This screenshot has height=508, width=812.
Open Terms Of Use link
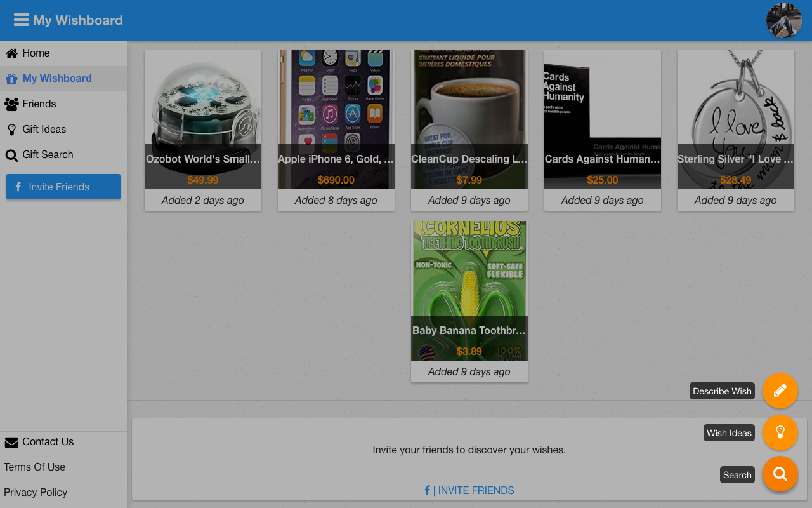(34, 467)
